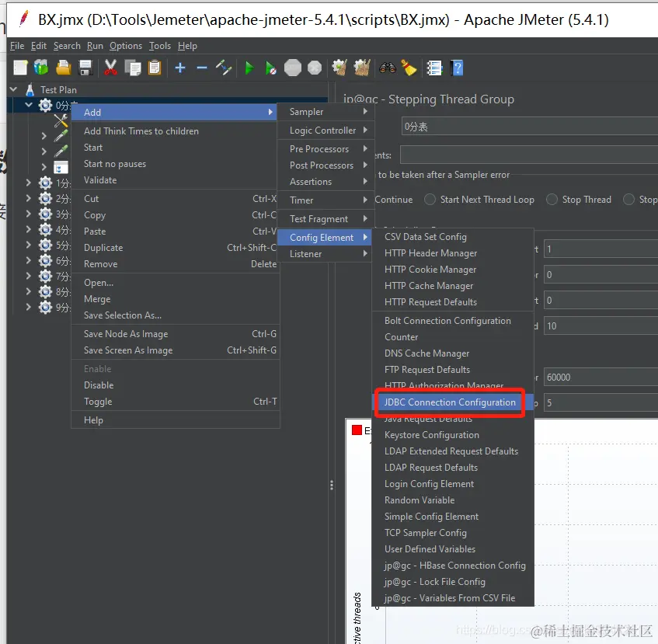
Task: Choose HTTP Header Manager
Action: click(x=453, y=253)
